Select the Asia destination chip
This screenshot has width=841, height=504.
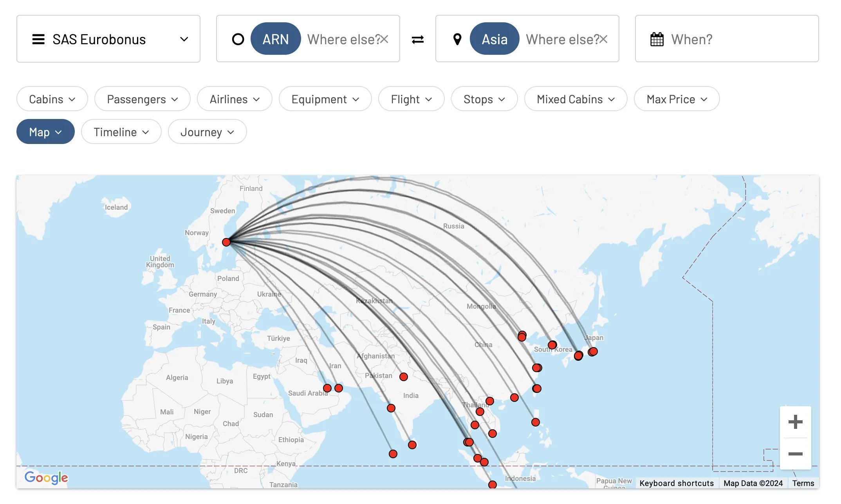(494, 39)
